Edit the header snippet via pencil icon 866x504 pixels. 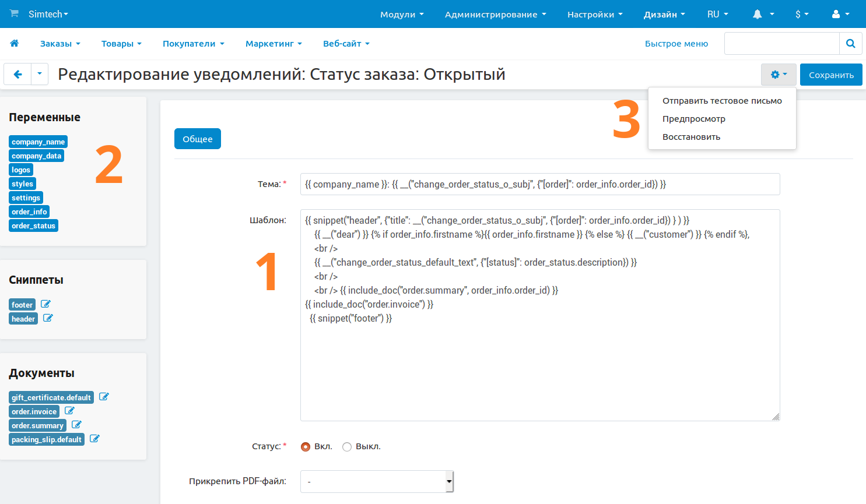click(x=48, y=318)
